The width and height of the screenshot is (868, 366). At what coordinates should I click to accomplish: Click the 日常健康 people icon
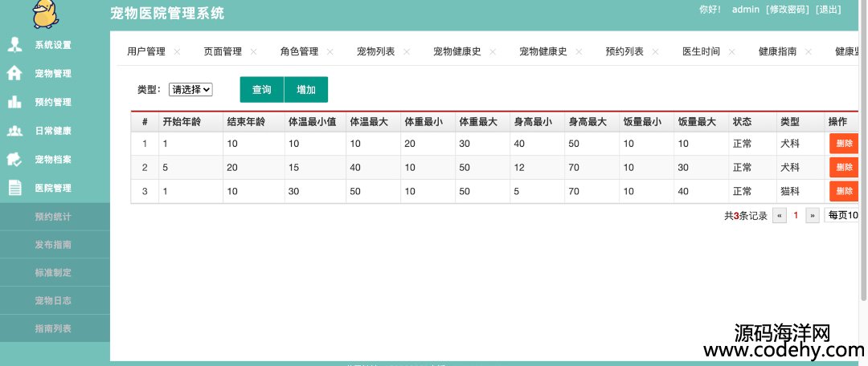[x=15, y=131]
